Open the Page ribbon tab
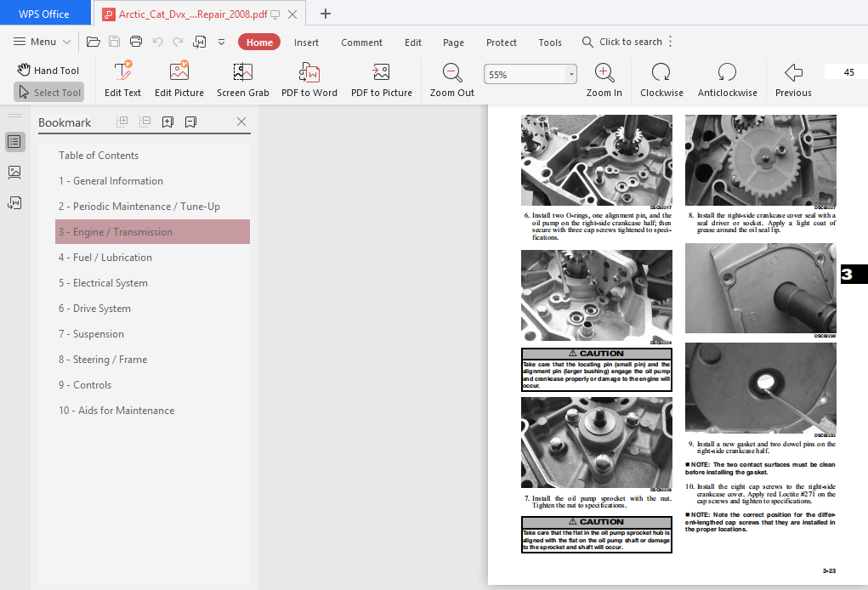Screen dimensions: 868x590 tap(453, 42)
